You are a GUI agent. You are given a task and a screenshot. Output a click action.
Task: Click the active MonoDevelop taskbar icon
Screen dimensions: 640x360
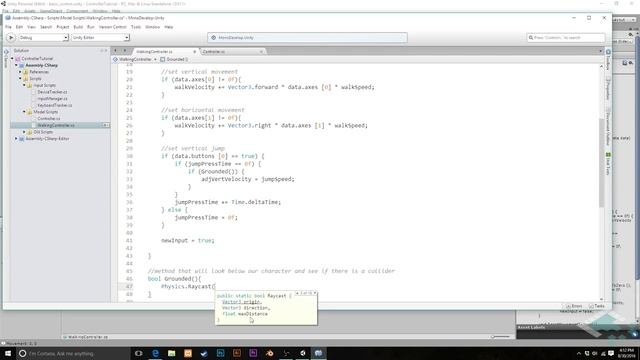[319, 353]
